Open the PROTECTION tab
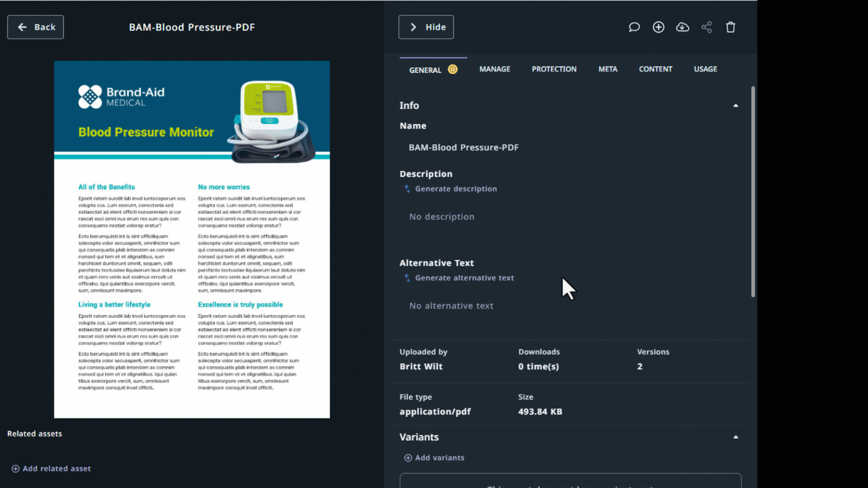The width and height of the screenshot is (868, 488). (554, 69)
